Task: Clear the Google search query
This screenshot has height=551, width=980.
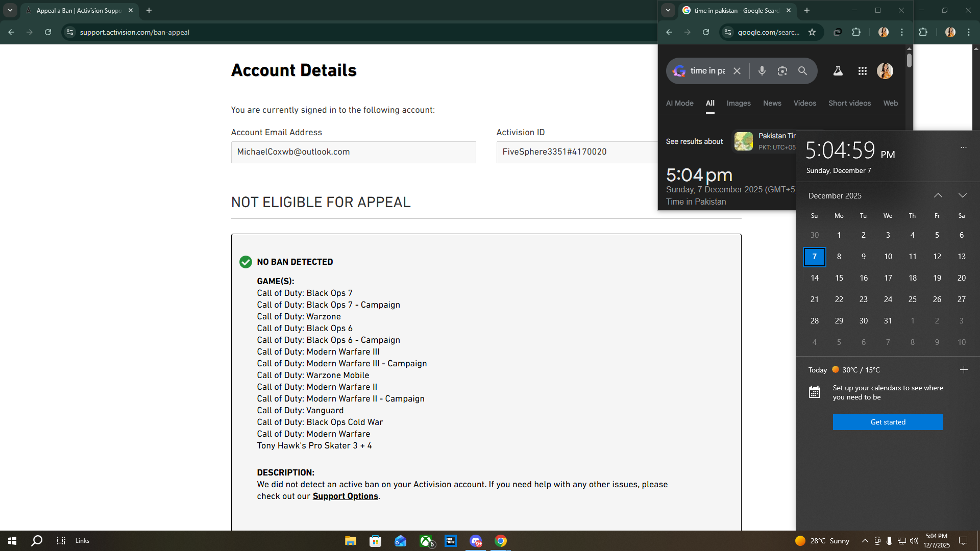Action: pos(737,71)
